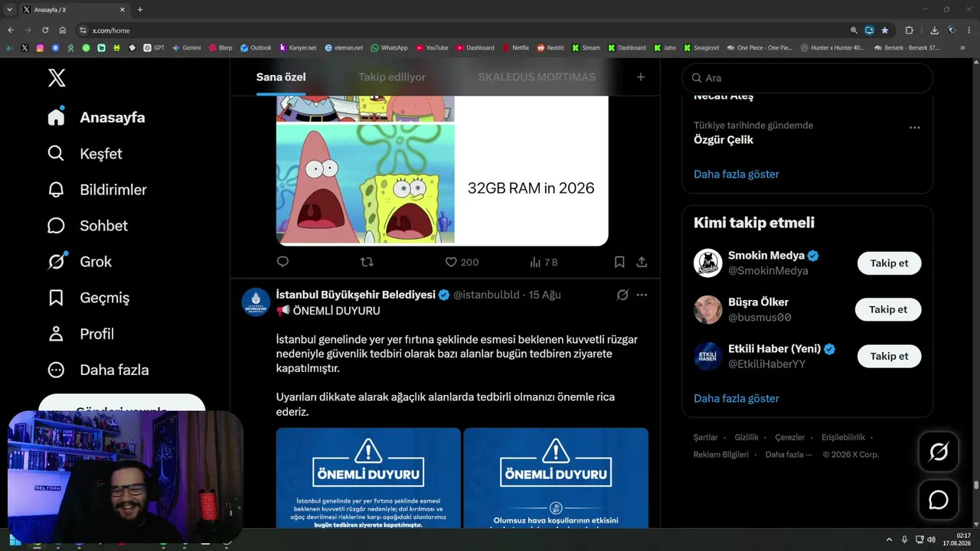Bookmark this page with the star icon
The image size is (980, 551).
point(885,30)
